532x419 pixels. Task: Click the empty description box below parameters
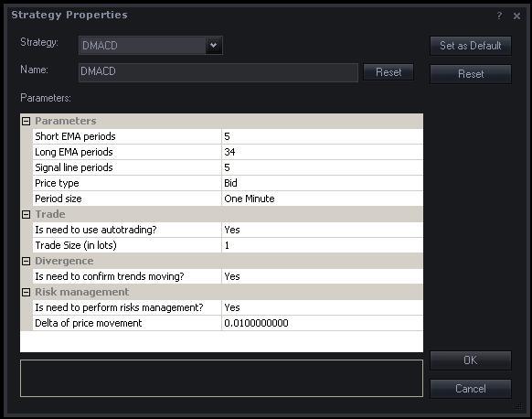[x=221, y=378]
